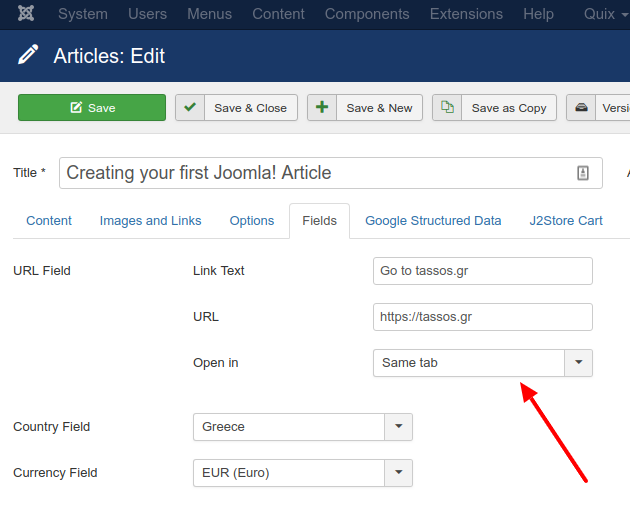Click the plus icon on Save & New
This screenshot has height=510, width=630.
click(x=322, y=107)
